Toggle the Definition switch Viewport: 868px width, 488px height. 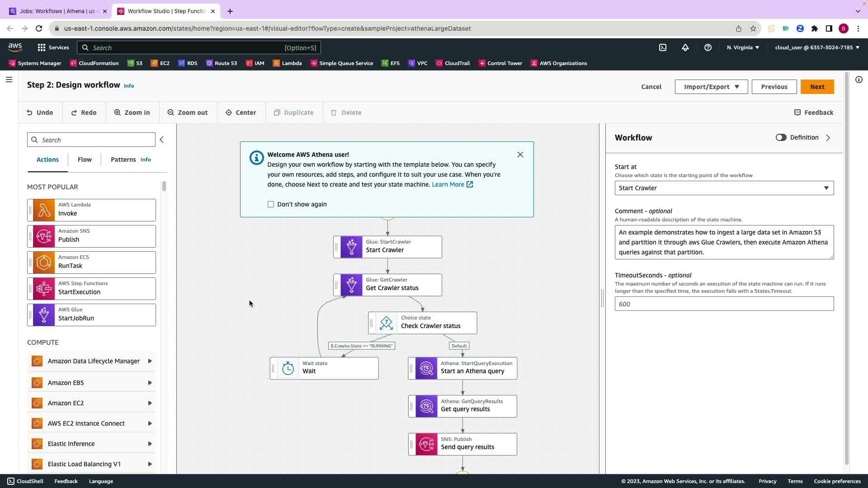coord(781,137)
